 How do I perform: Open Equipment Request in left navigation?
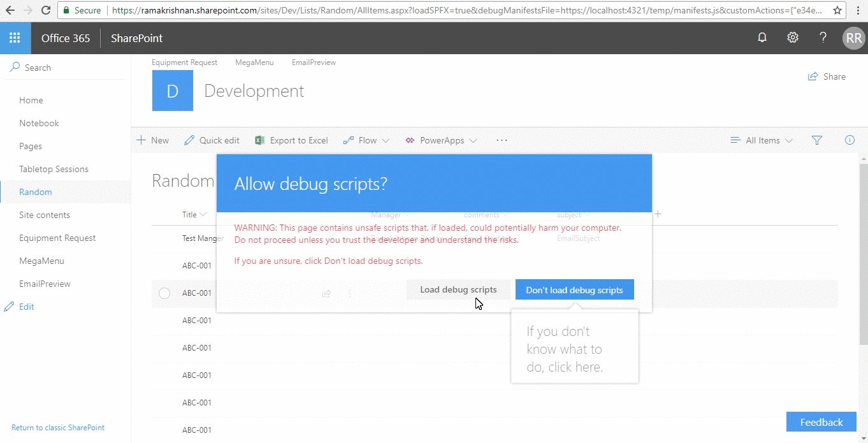point(57,238)
